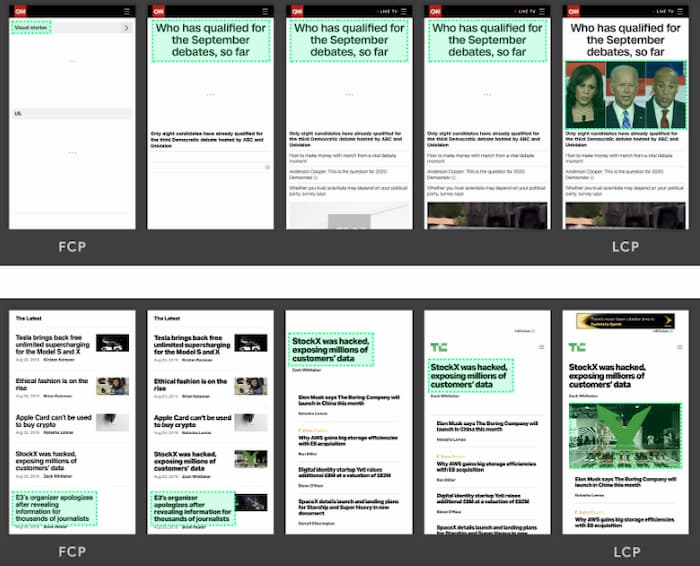Click 'Live TV' in the CNN LCP frame
Image resolution: width=700 pixels, height=566 pixels.
point(664,11)
